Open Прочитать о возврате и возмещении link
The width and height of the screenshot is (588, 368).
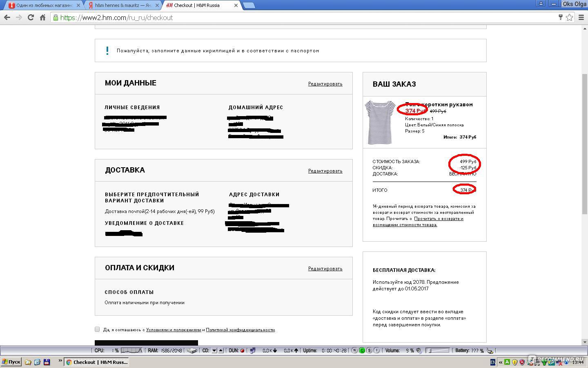pyautogui.click(x=418, y=222)
